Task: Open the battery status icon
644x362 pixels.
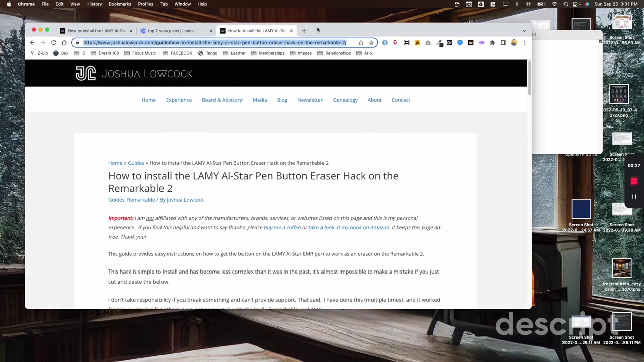Action: 541,4
